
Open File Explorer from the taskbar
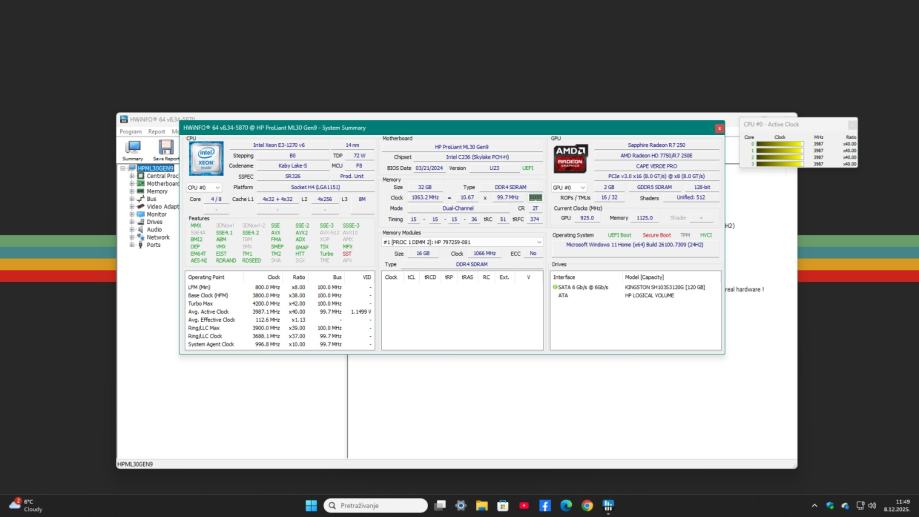(481, 505)
